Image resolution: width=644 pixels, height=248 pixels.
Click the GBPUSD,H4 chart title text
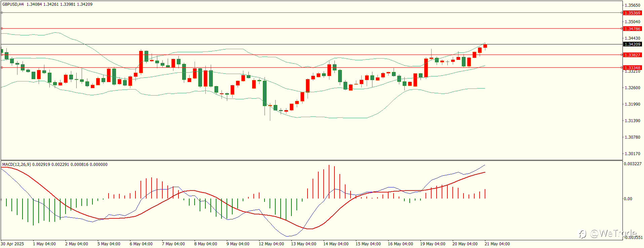point(13,4)
